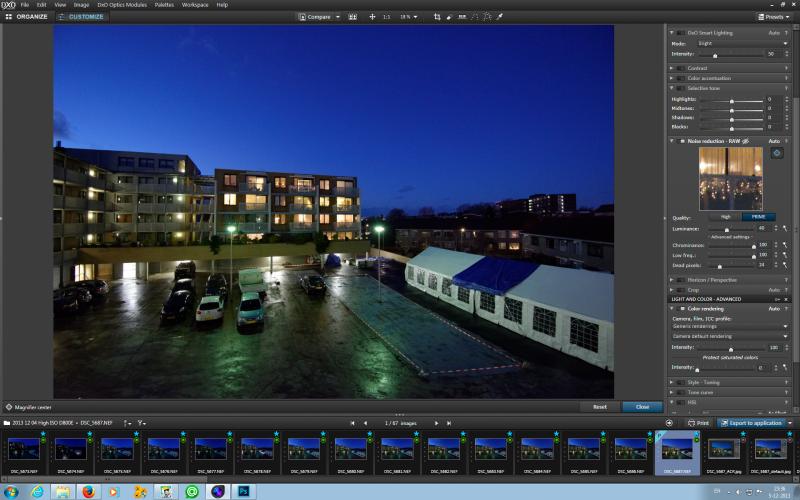This screenshot has height=500, width=800.
Task: Click the Smart Lighting Intensity slider
Action: pyautogui.click(x=731, y=54)
